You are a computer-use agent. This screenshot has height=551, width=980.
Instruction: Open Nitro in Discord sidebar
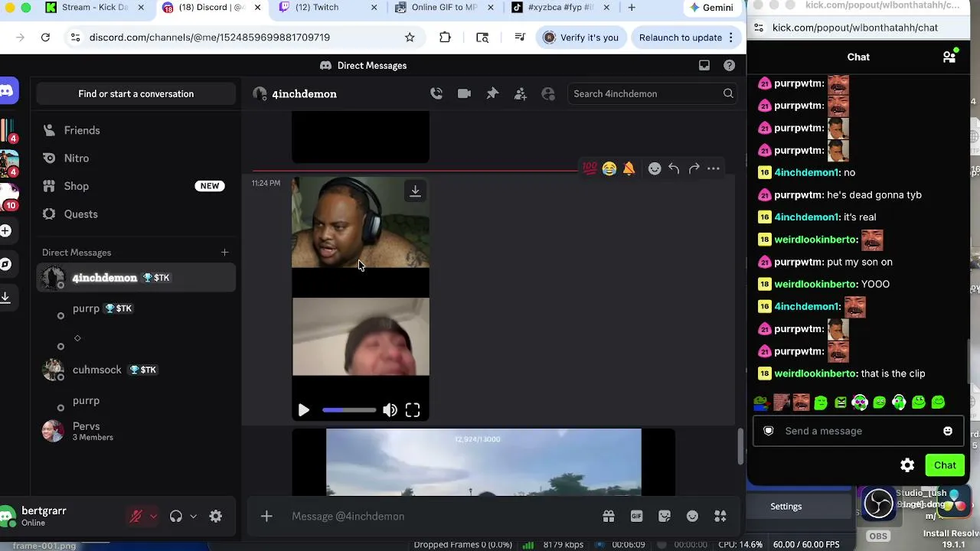click(136, 158)
